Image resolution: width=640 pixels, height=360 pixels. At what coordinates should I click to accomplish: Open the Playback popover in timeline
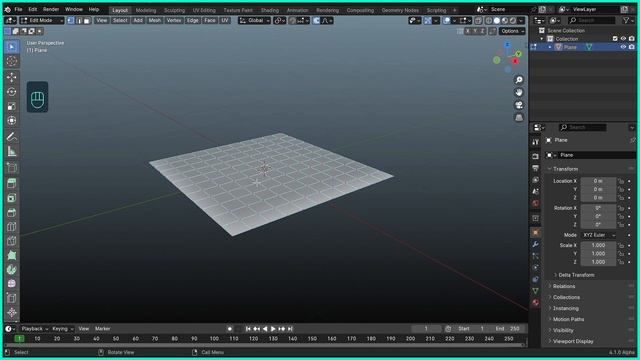click(x=35, y=329)
